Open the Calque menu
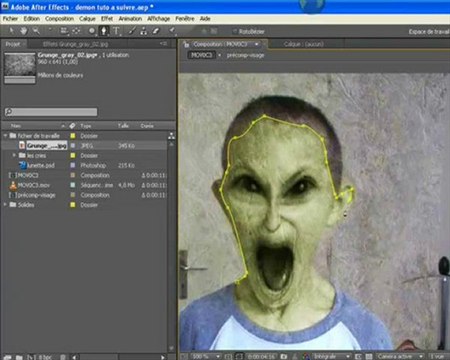 tap(87, 19)
